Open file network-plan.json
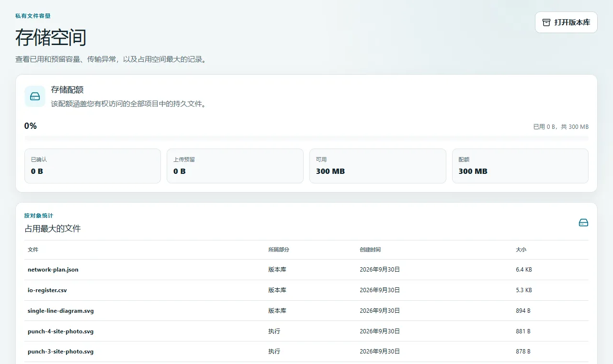Image resolution: width=613 pixels, height=364 pixels. [53, 270]
